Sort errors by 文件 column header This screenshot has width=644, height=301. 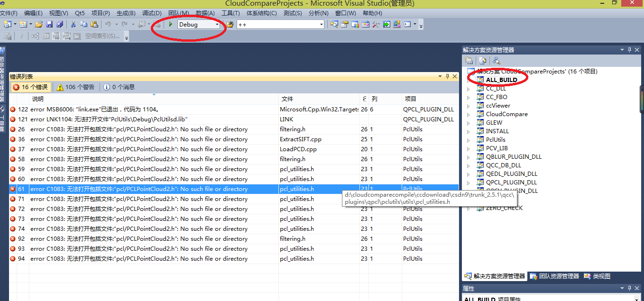coord(287,99)
